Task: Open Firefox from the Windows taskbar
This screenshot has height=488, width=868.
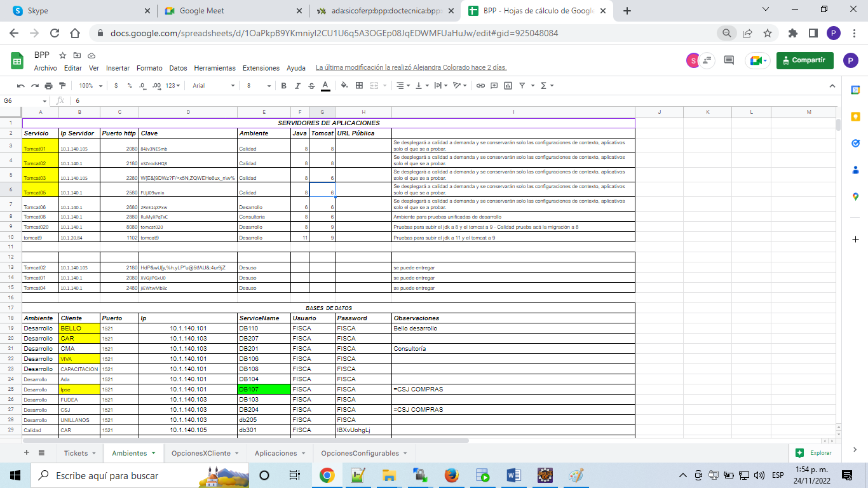Action: [x=451, y=475]
